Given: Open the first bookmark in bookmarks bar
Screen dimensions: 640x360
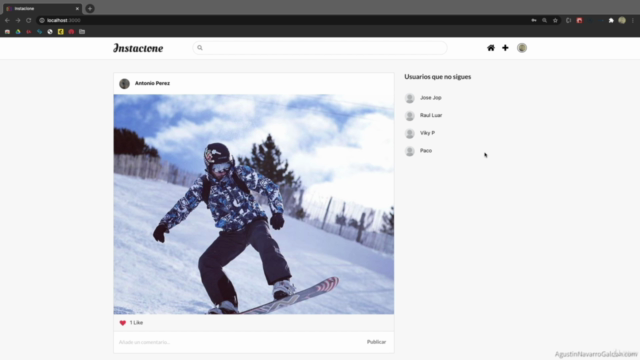Looking at the screenshot, I should click(7, 31).
